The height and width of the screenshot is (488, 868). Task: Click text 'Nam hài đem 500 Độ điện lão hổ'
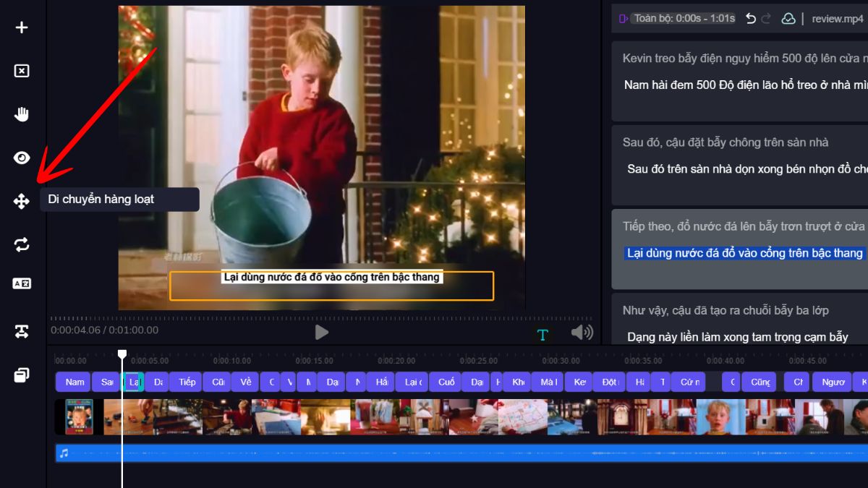coord(709,85)
